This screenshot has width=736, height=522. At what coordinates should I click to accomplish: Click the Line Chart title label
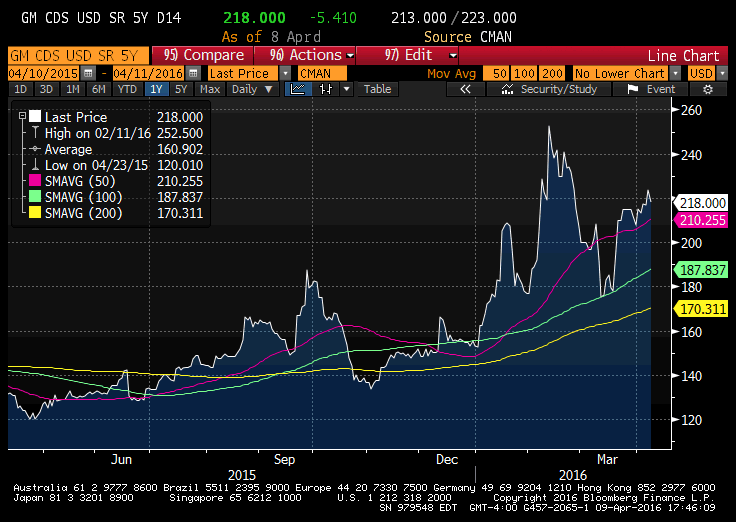(x=683, y=55)
